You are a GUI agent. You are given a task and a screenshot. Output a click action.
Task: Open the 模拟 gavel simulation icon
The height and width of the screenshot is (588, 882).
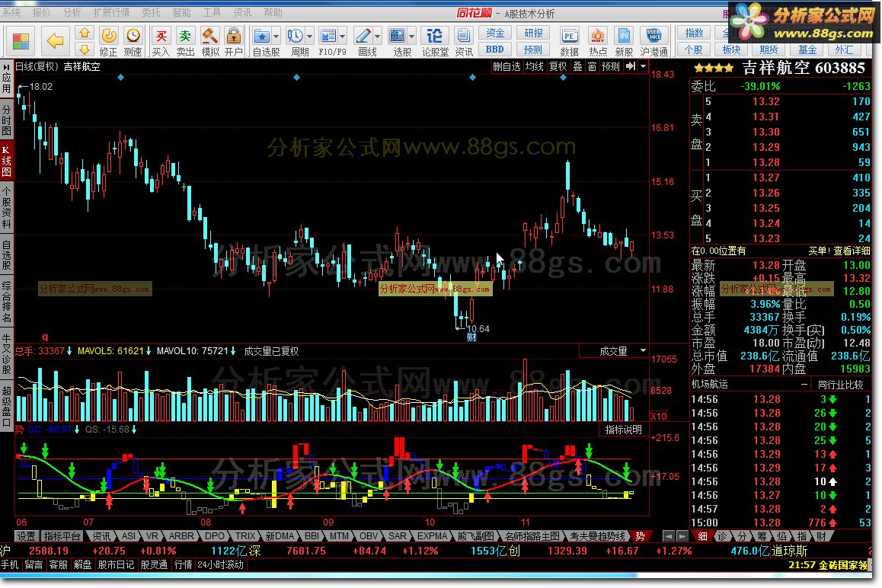[x=209, y=36]
